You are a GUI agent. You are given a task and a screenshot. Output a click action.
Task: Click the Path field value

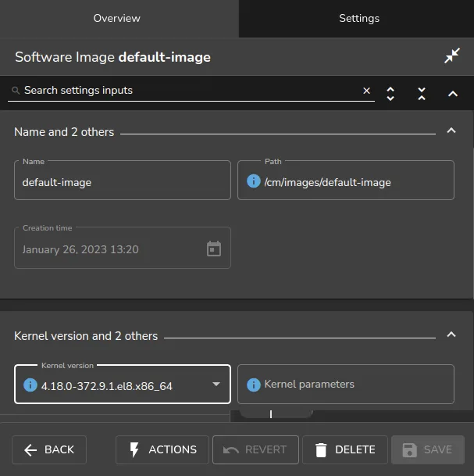coord(327,182)
